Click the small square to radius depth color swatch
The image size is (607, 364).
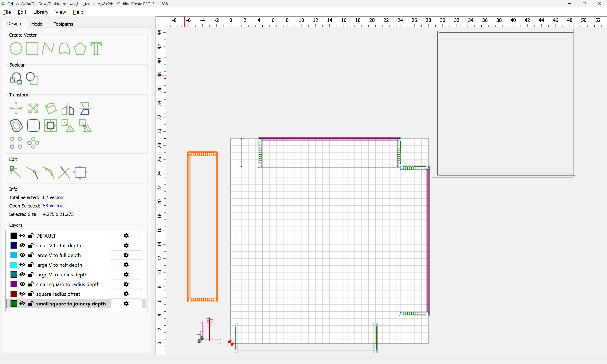(13, 284)
